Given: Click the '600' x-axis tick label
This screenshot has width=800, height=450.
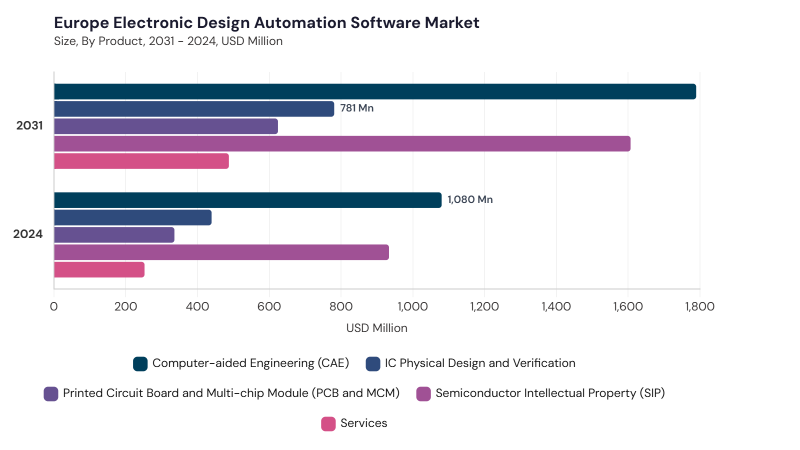Looking at the screenshot, I should coord(269,307).
